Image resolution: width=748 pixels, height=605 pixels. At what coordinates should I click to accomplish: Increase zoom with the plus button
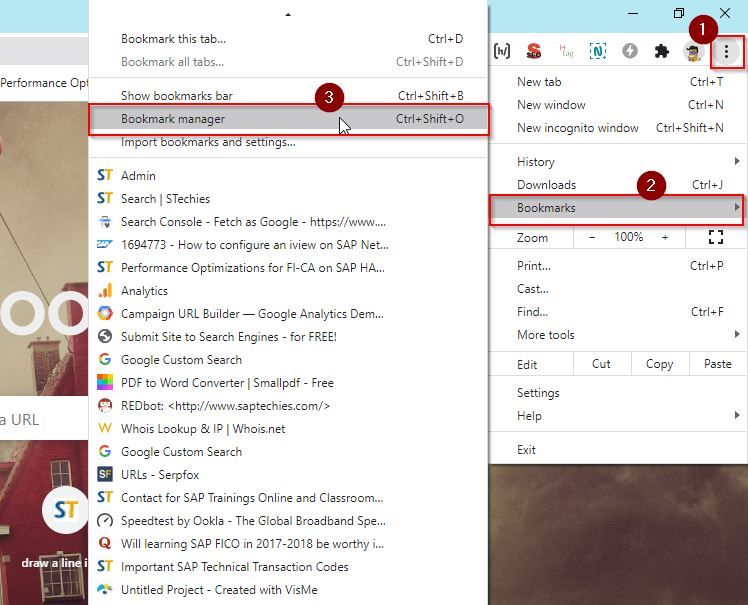[665, 237]
